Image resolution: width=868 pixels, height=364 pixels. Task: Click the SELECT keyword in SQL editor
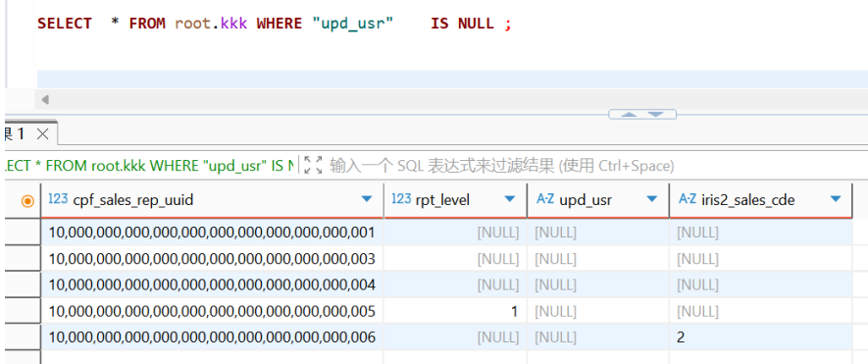coord(65,24)
